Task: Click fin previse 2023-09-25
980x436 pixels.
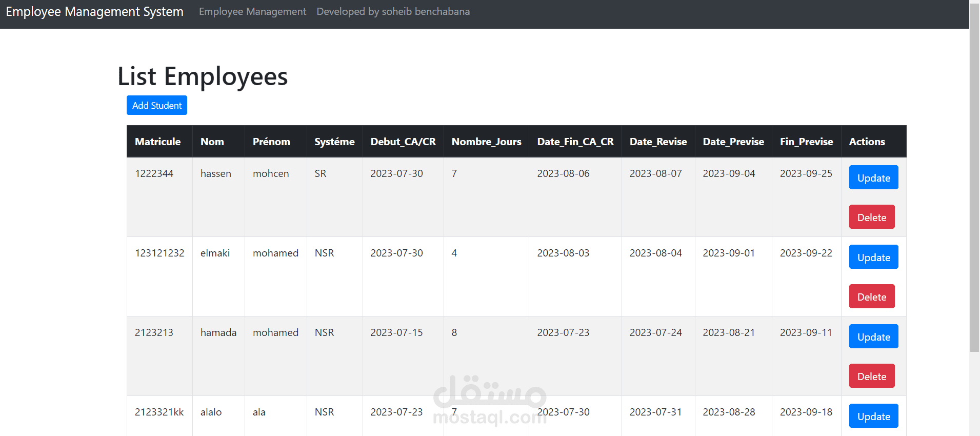Action: coord(806,173)
